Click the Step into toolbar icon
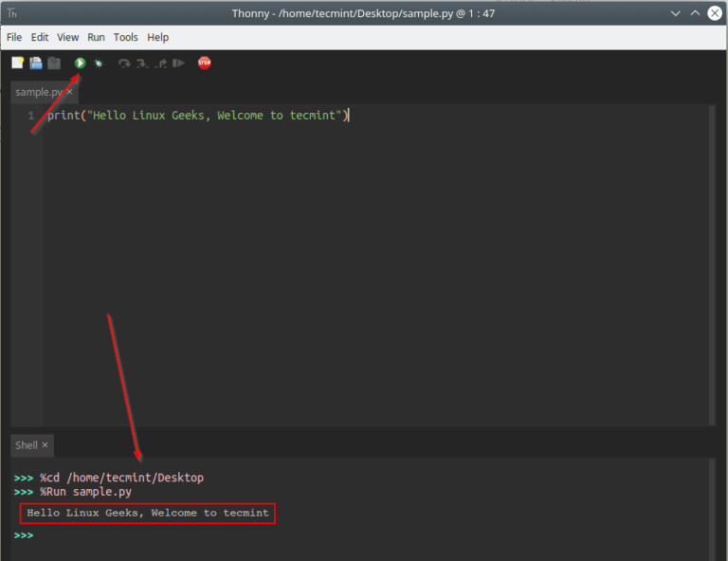Screen dimensions: 728x561 [142, 63]
